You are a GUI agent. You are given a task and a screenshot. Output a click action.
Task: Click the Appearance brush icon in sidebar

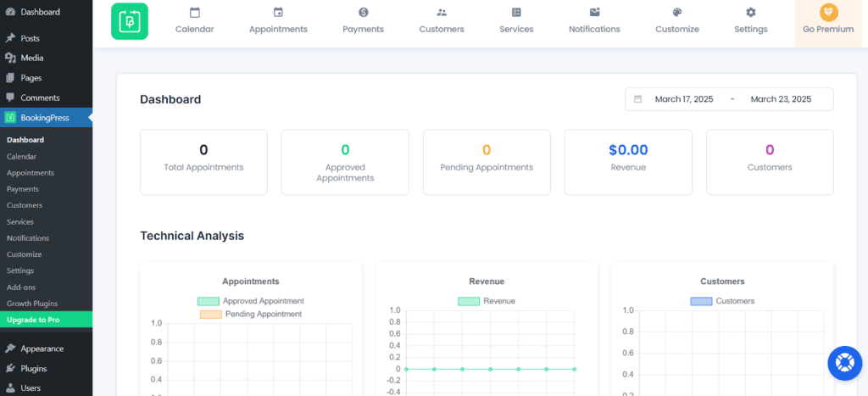(x=10, y=349)
